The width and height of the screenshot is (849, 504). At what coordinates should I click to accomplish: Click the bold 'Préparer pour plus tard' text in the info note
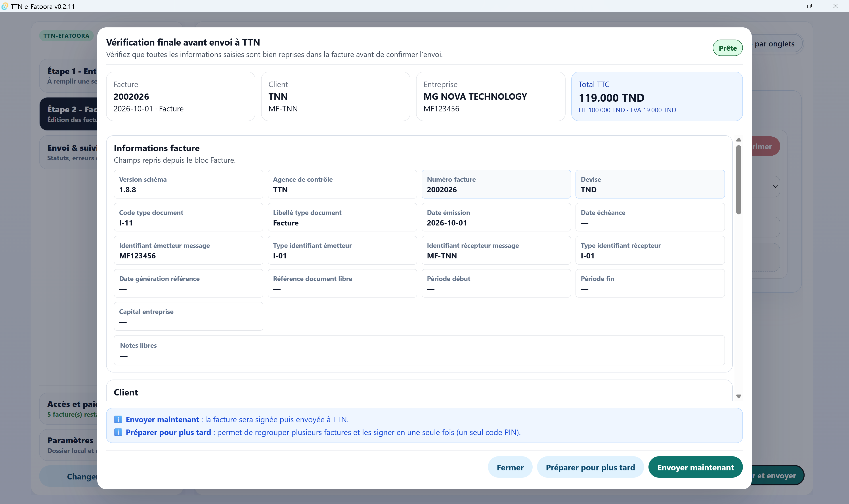coord(168,432)
